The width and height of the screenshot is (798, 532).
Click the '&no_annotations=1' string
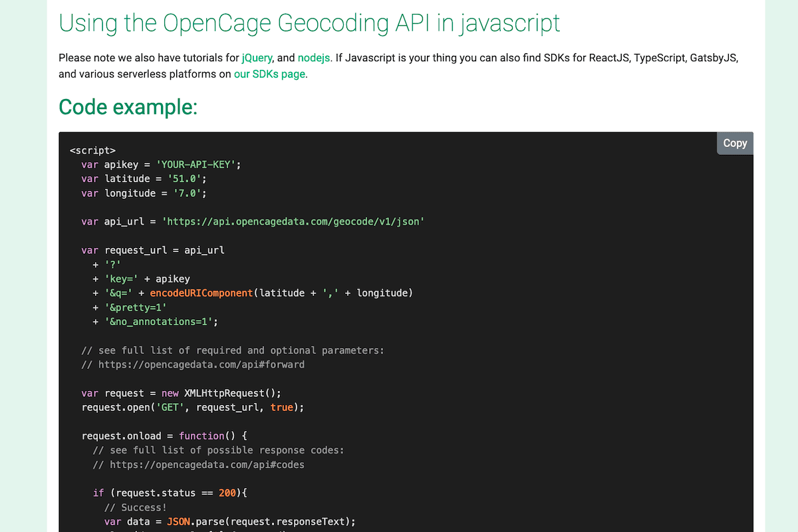tap(158, 321)
